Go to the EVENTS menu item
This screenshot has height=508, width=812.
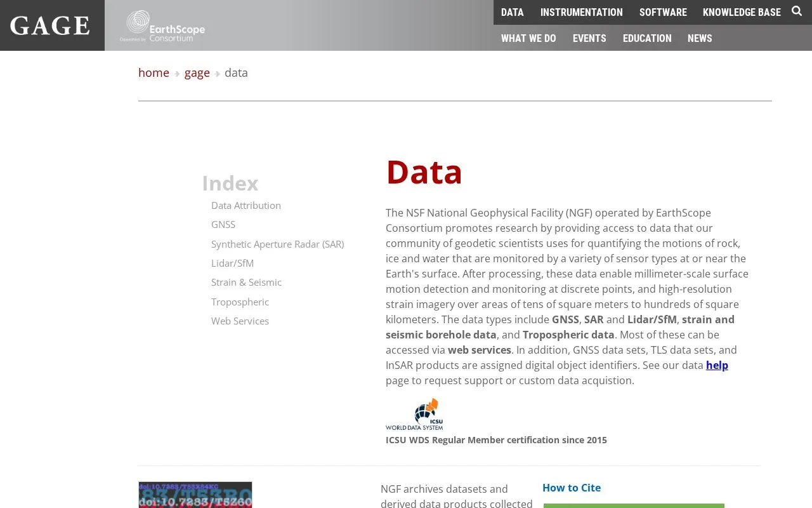point(589,38)
